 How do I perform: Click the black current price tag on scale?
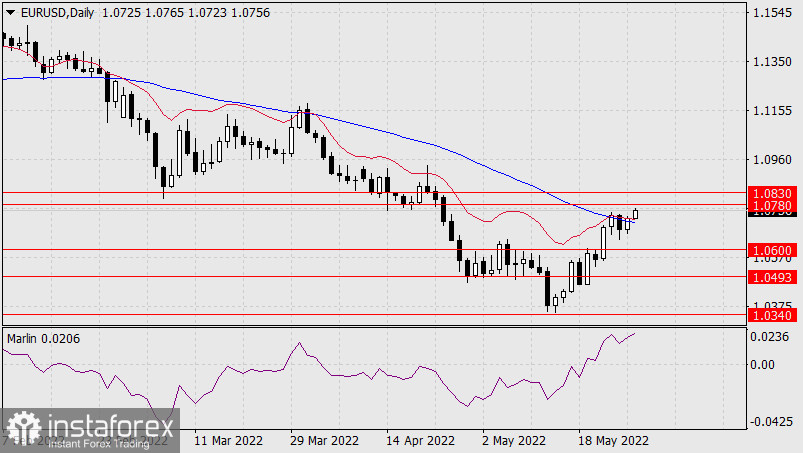coord(772,214)
